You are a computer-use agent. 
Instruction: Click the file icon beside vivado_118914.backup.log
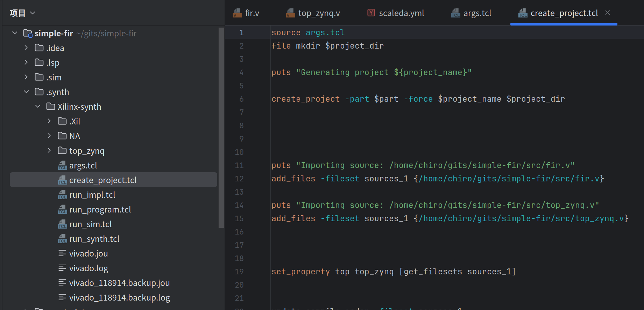tap(62, 297)
